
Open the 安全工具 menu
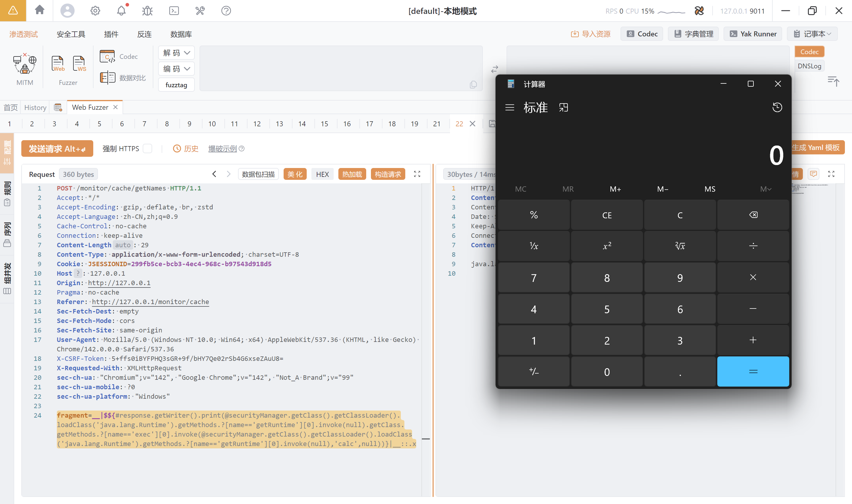tap(71, 34)
